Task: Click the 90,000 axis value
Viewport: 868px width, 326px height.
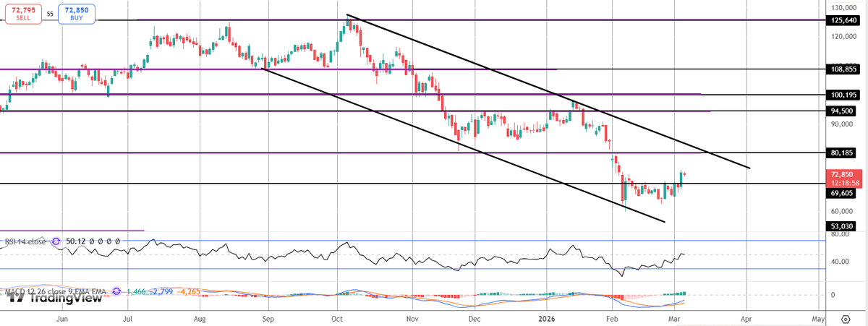Action: tap(841, 124)
